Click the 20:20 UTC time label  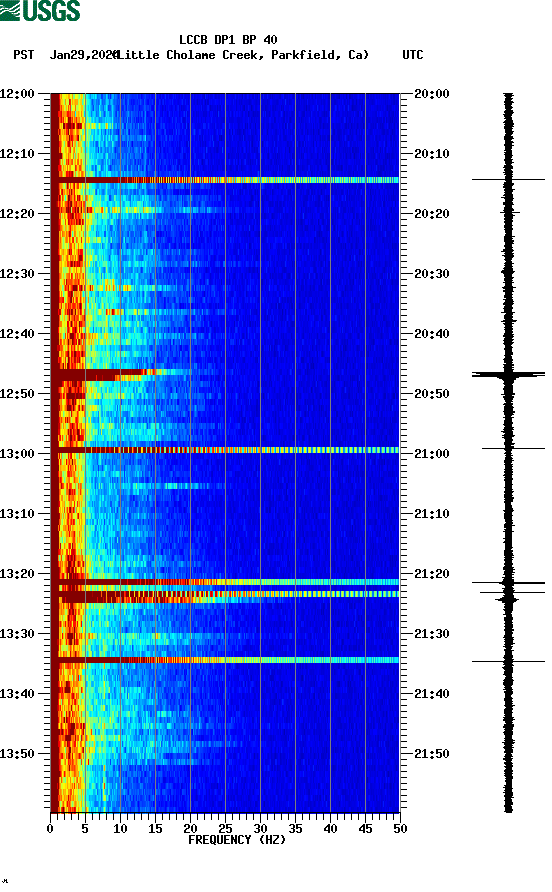[432, 214]
